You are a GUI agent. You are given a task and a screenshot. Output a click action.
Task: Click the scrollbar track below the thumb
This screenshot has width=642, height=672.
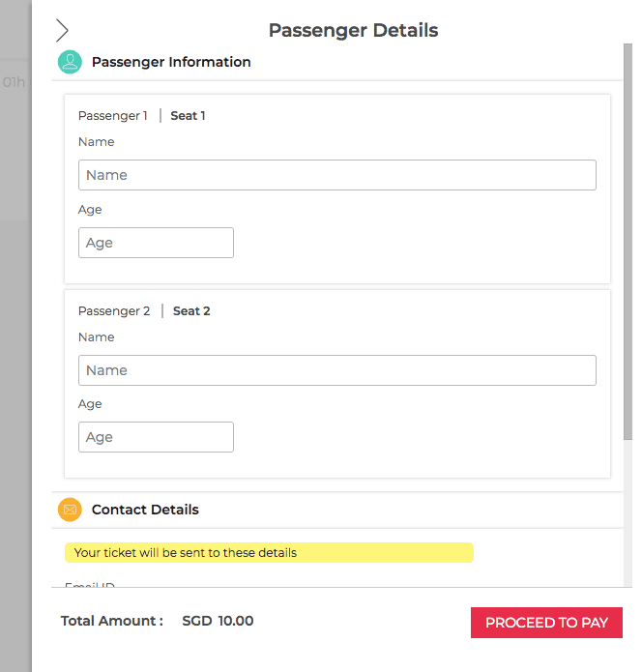click(x=627, y=513)
